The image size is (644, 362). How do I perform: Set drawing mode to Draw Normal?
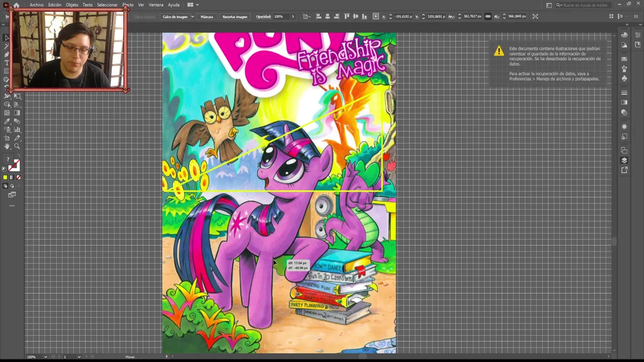[x=5, y=186]
